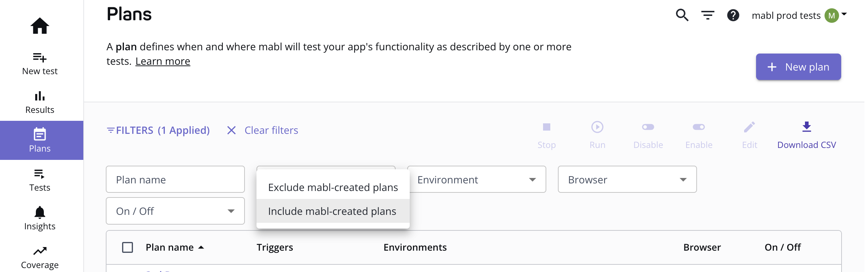Click the search magnifier icon
The width and height of the screenshot is (868, 272).
[x=682, y=15]
